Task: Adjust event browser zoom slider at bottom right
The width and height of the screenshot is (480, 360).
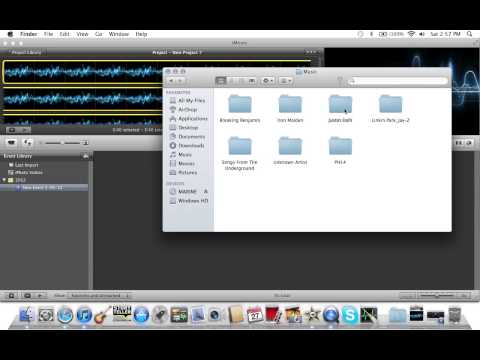Action: coord(436,295)
